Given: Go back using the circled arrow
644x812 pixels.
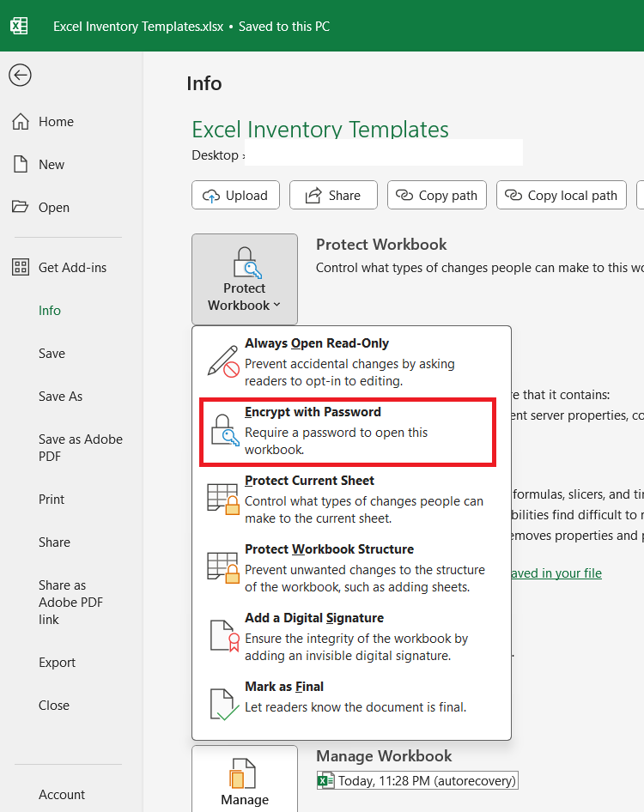Looking at the screenshot, I should (21, 75).
